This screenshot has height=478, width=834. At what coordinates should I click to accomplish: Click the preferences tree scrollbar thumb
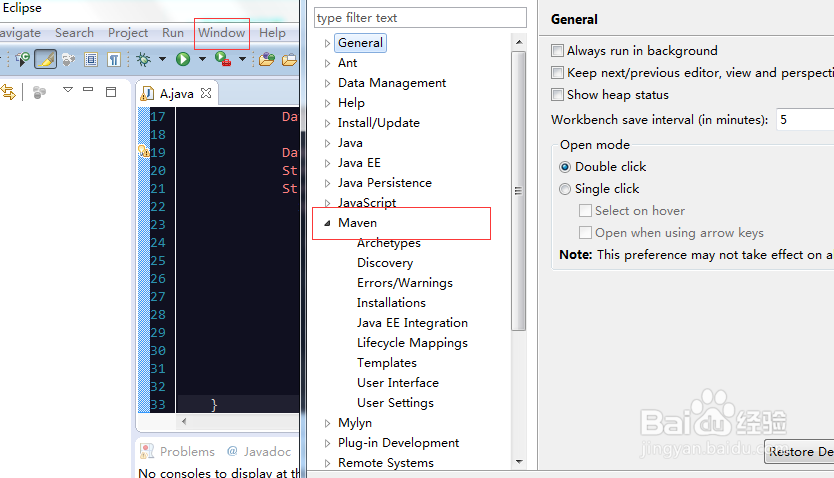(519, 191)
